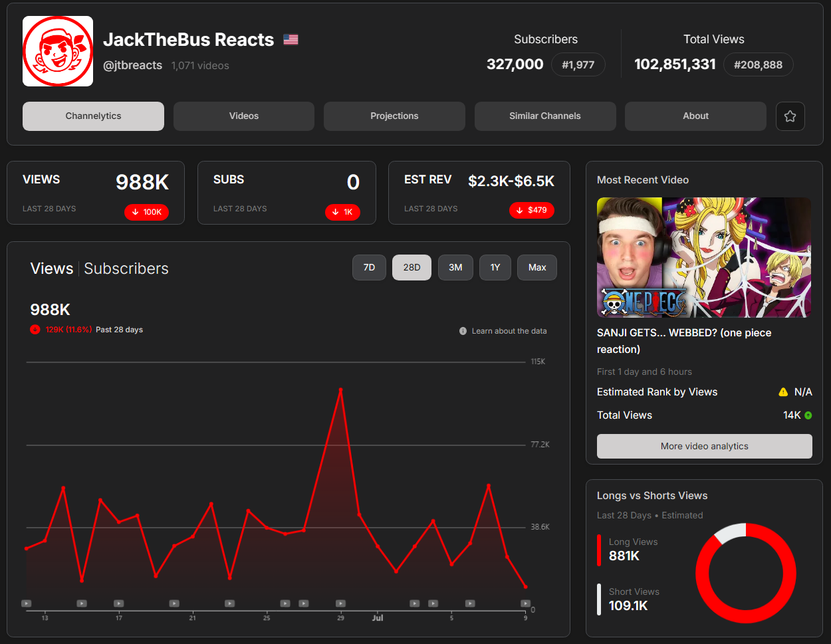The image size is (831, 644).
Task: Go to the Similar Channels tab
Action: tap(545, 116)
